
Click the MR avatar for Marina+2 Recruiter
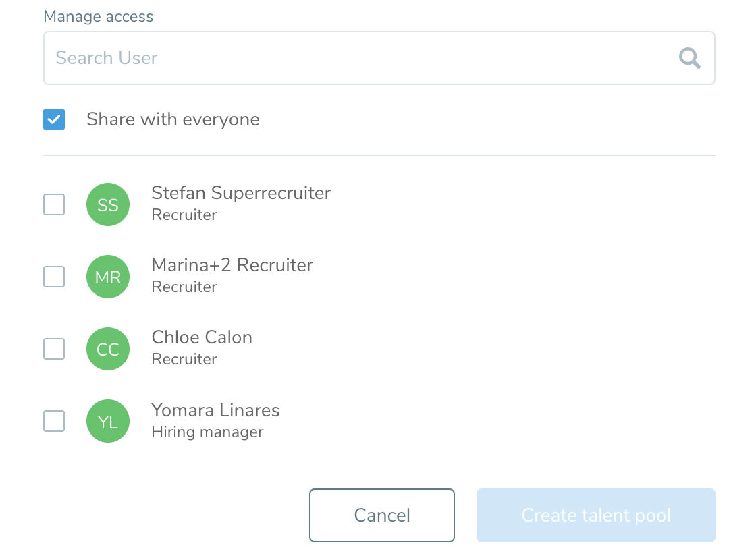(x=108, y=277)
